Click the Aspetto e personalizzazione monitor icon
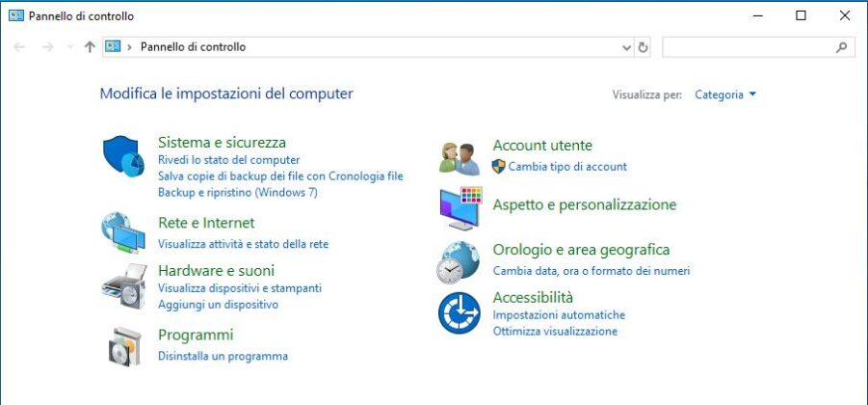Viewport: 868px width, 405px height. pos(460,208)
